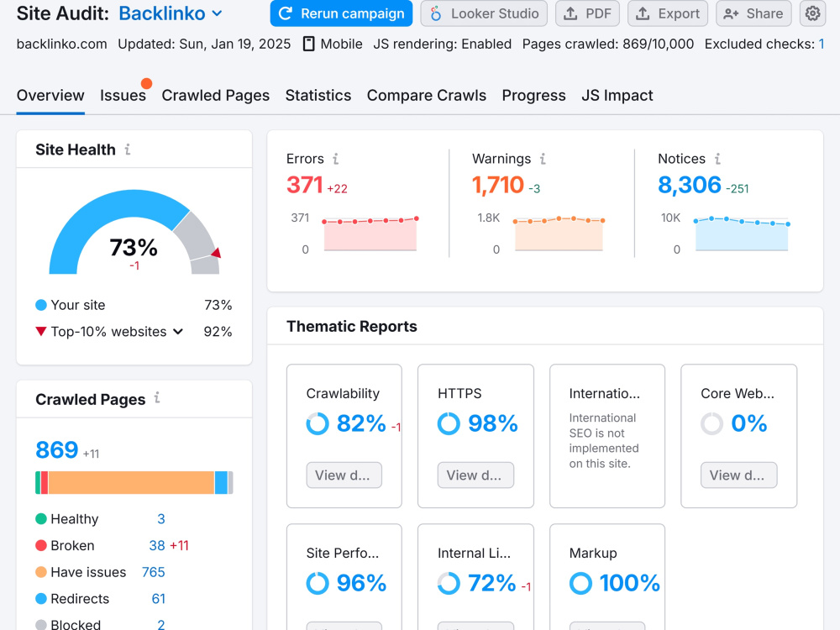View details of Core Web Vitals report
This screenshot has width=840, height=630.
pos(738,475)
